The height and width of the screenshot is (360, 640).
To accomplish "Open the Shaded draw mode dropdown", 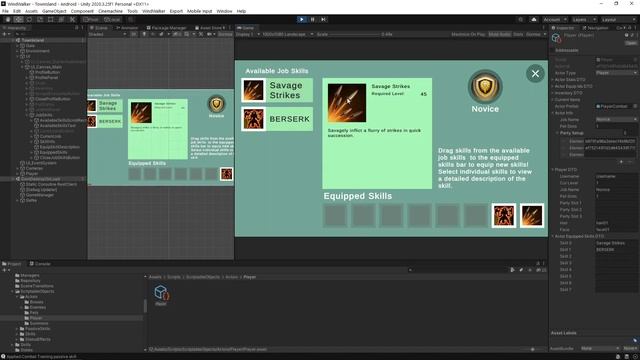I will [x=107, y=34].
